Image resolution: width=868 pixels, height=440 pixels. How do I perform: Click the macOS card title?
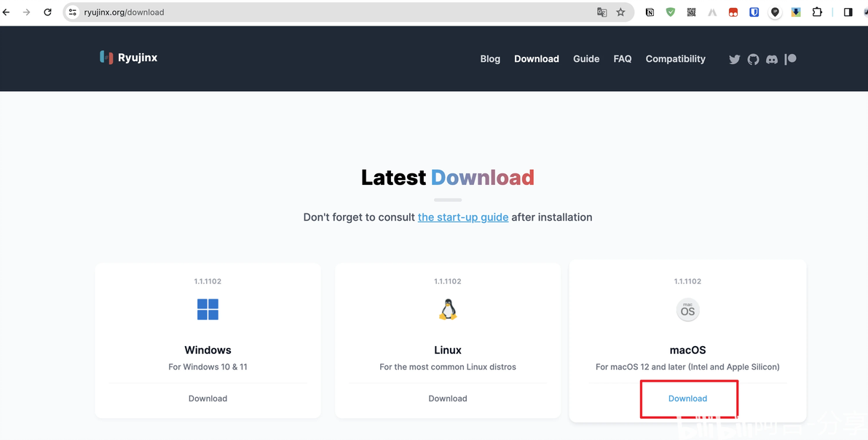687,350
